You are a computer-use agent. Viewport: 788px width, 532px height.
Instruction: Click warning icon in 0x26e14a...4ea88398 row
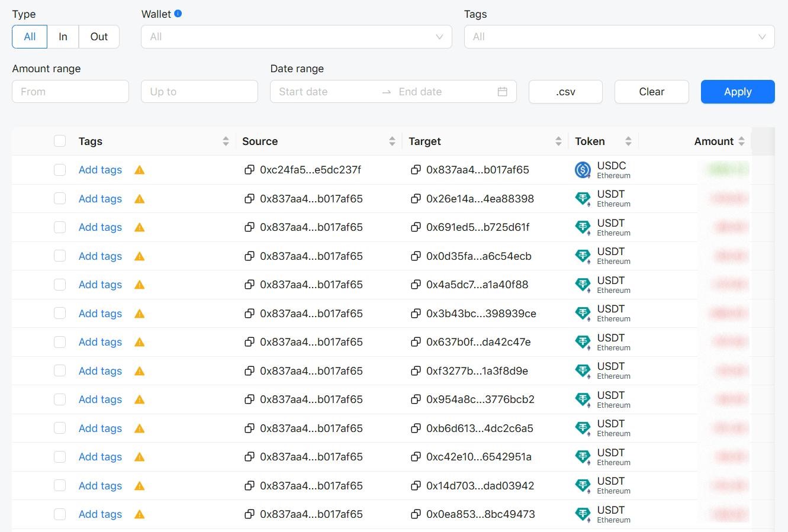pyautogui.click(x=140, y=199)
